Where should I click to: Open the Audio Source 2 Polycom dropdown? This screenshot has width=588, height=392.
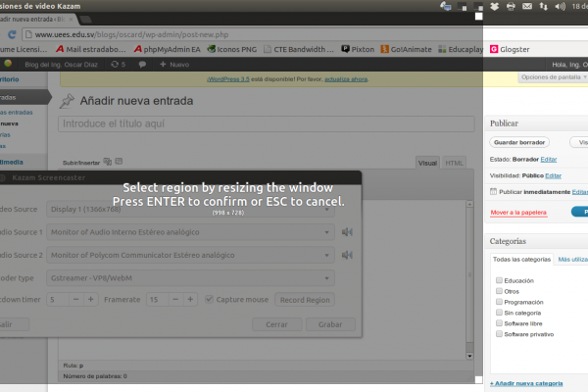pos(190,255)
